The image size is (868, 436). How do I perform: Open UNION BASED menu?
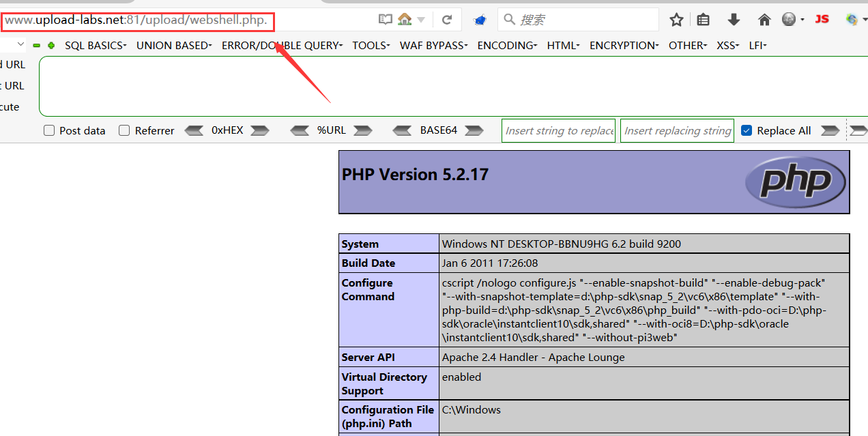coord(174,46)
